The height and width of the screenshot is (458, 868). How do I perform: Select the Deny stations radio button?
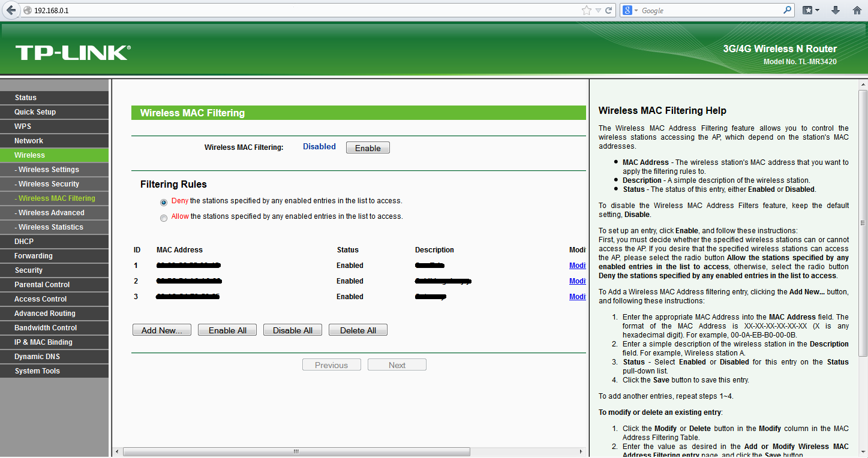click(164, 202)
